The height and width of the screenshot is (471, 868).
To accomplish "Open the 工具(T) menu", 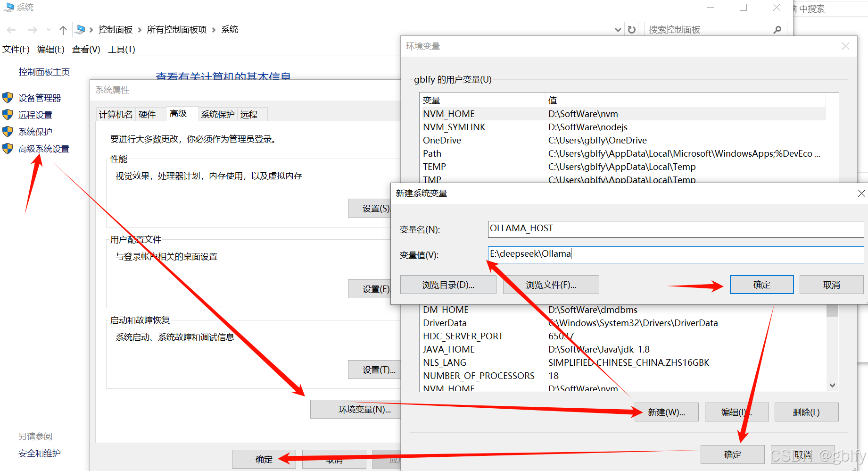I will [x=122, y=49].
